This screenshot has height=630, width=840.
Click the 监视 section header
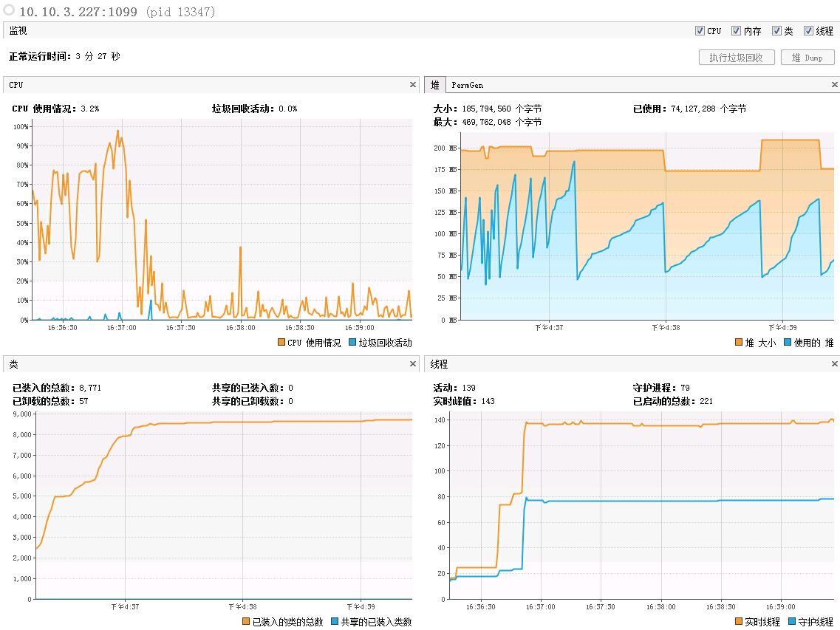tap(18, 30)
